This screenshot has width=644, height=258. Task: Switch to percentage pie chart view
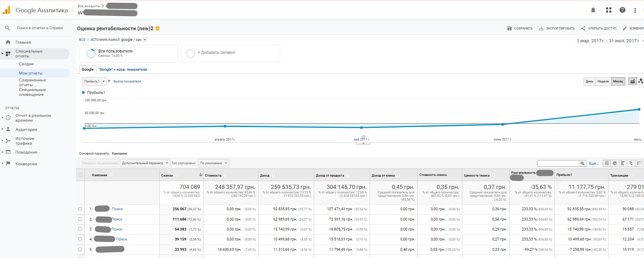click(x=614, y=163)
